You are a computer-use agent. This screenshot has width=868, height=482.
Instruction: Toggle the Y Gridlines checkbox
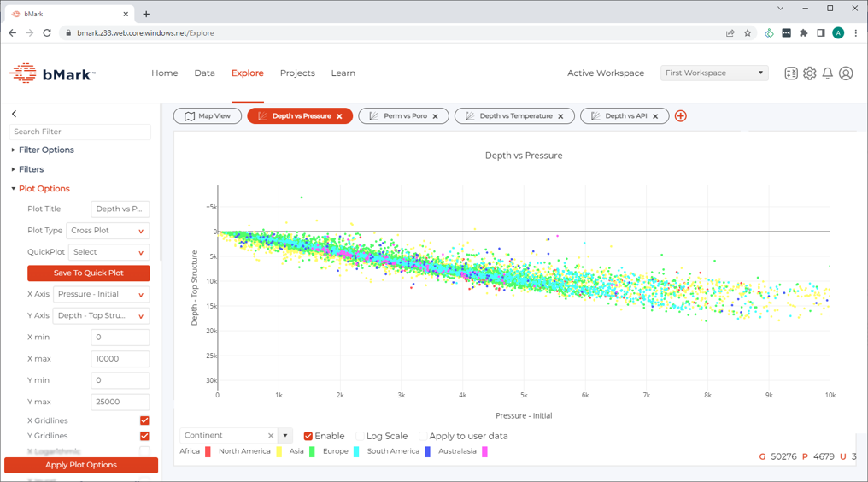coord(144,436)
